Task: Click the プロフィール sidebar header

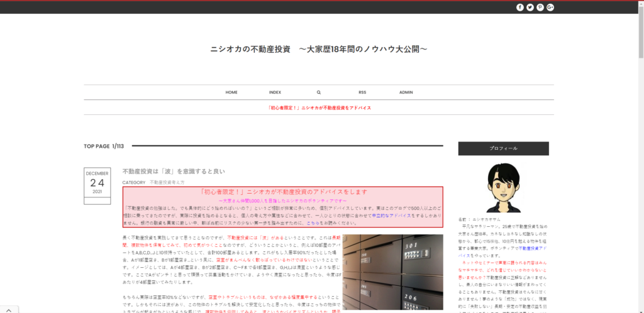Action: tap(504, 148)
